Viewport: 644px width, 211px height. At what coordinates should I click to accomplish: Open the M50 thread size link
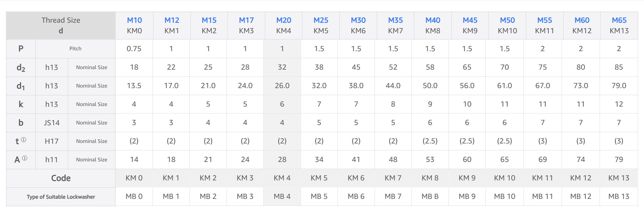[507, 20]
